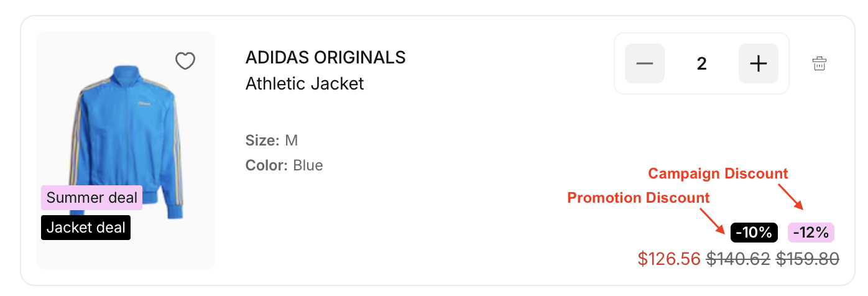Click the Promotion Discount annotation text
Screen dimensions: 868x296
639,198
